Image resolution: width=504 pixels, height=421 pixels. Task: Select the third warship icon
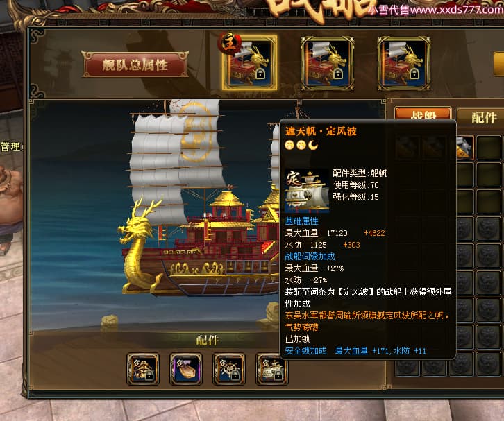[x=404, y=63]
